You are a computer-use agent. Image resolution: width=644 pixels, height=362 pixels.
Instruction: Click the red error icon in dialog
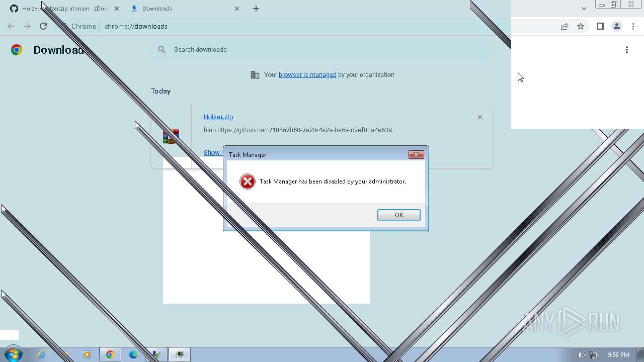(247, 182)
